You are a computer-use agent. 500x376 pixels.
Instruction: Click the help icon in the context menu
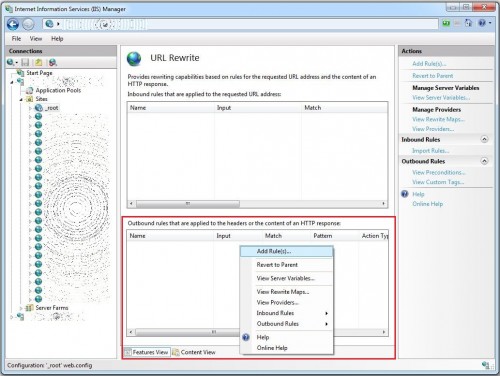(x=246, y=337)
